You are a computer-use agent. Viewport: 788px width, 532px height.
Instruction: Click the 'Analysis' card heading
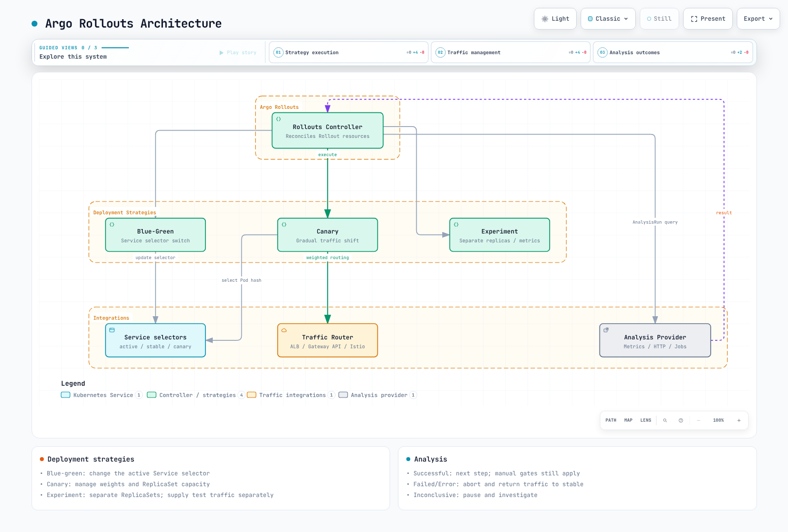tap(430, 459)
